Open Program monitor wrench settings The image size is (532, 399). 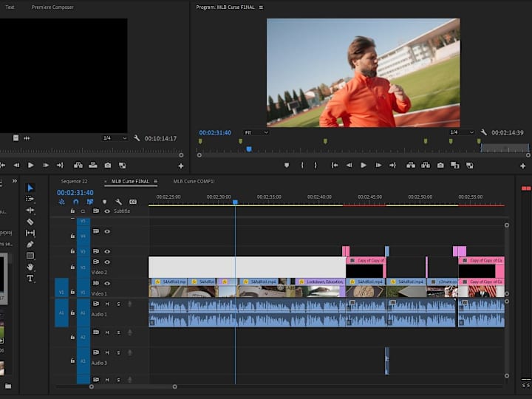(x=483, y=132)
